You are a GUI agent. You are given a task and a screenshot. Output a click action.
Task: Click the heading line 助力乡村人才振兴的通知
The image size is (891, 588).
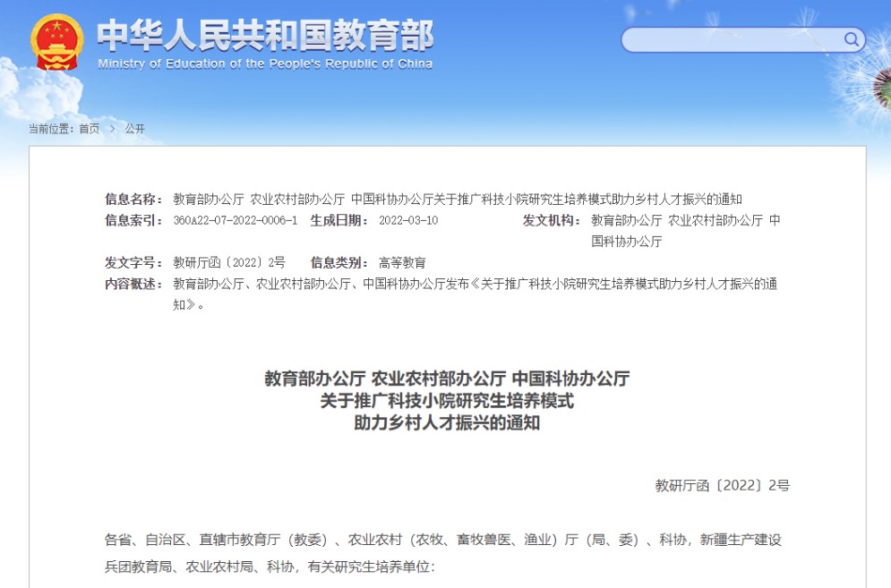(447, 422)
